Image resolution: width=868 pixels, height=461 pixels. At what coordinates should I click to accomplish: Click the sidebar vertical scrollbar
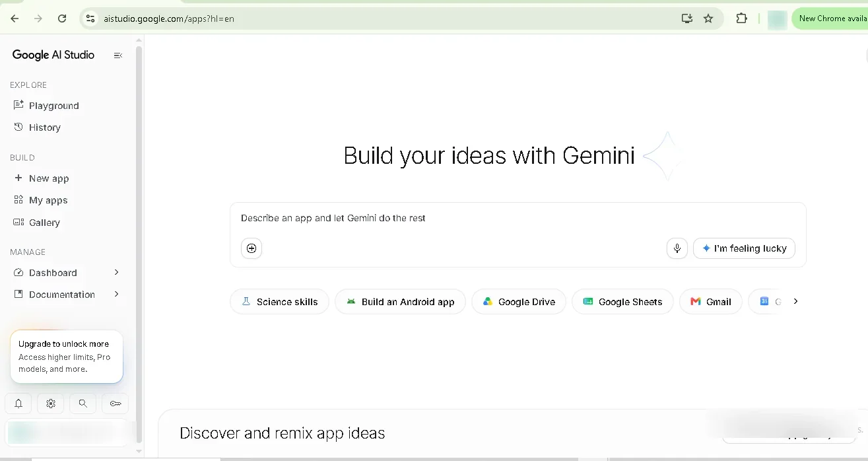[x=139, y=244]
